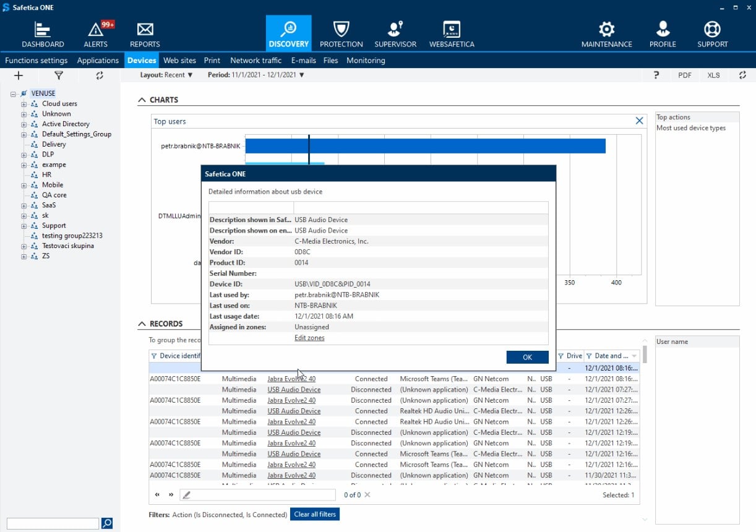Expand the Cloud users group

coord(24,104)
